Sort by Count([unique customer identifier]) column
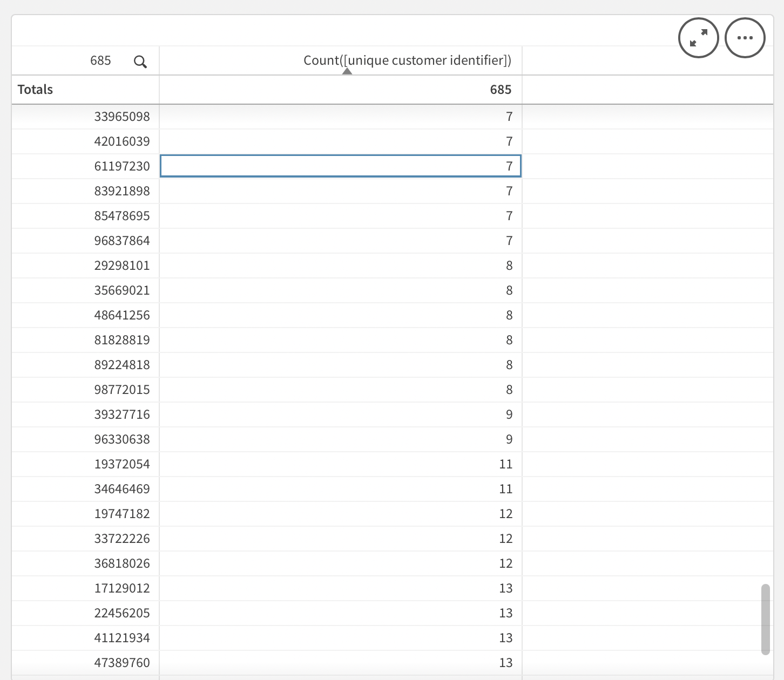This screenshot has height=680, width=784. (407, 60)
